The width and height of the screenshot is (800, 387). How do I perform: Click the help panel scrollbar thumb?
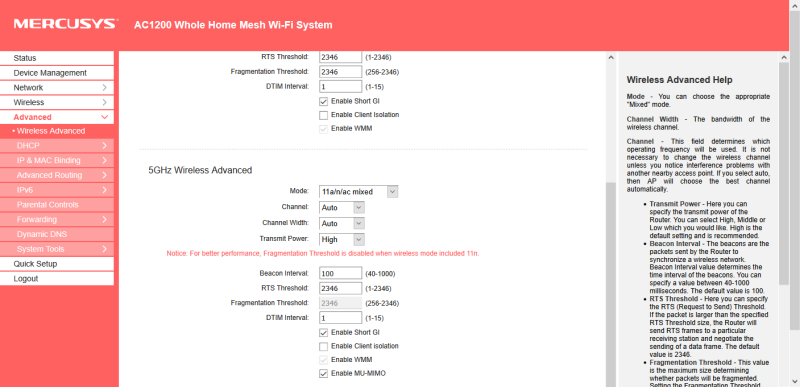click(x=784, y=173)
